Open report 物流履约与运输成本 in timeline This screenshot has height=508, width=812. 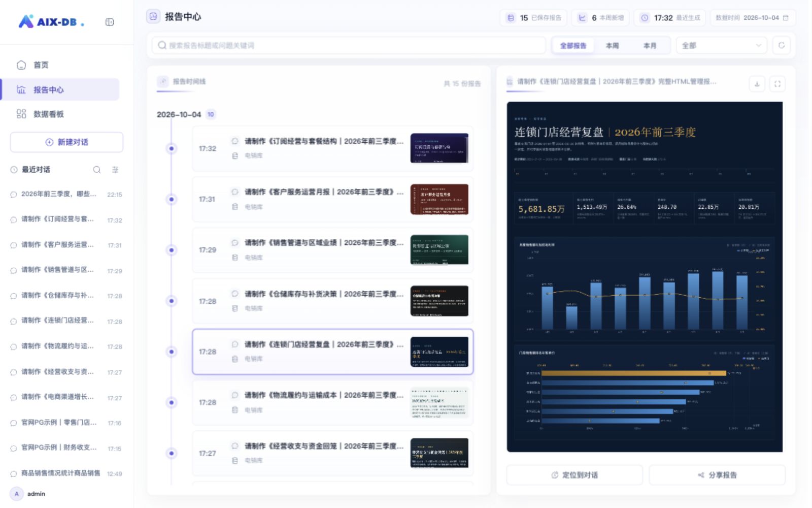tap(332, 402)
